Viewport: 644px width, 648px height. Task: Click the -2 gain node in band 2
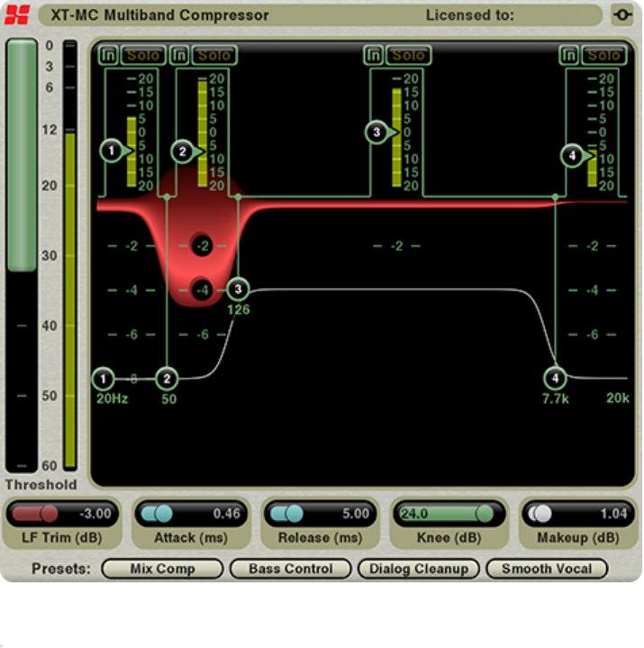(x=202, y=246)
